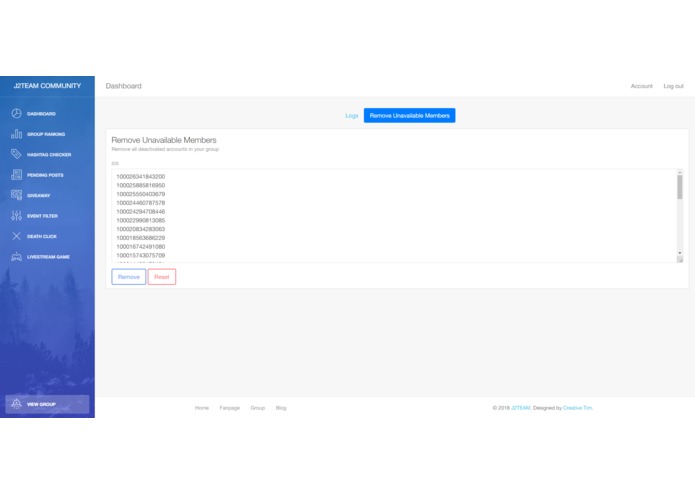Click ID line 100016742491080
The height and width of the screenshot is (494, 695).
[141, 247]
